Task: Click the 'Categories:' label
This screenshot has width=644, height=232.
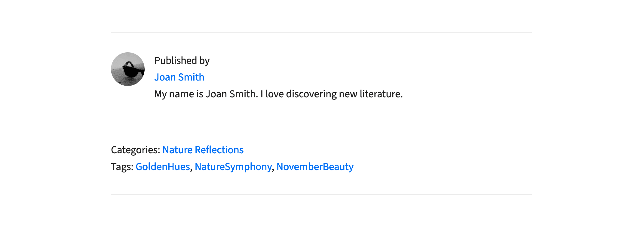Action: 136,150
